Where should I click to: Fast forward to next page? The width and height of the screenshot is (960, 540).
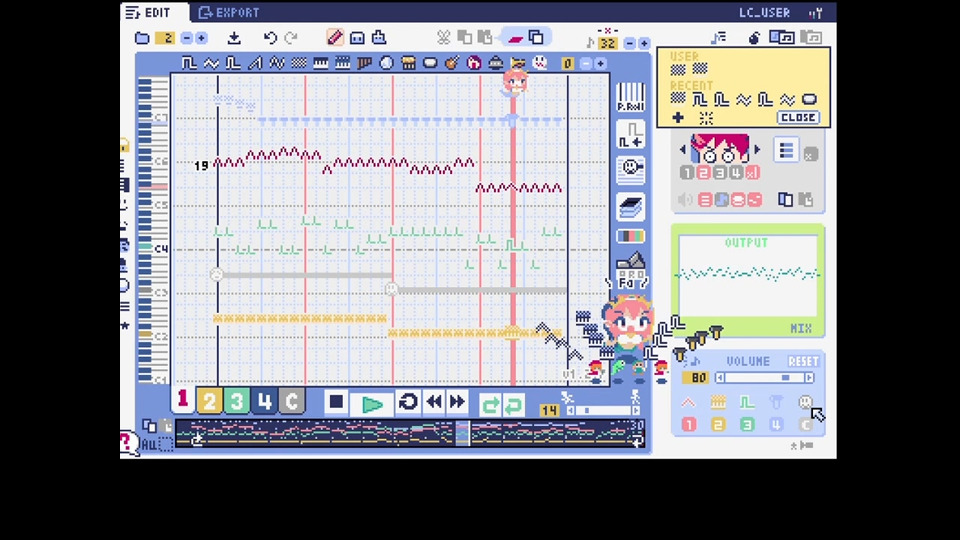457,402
